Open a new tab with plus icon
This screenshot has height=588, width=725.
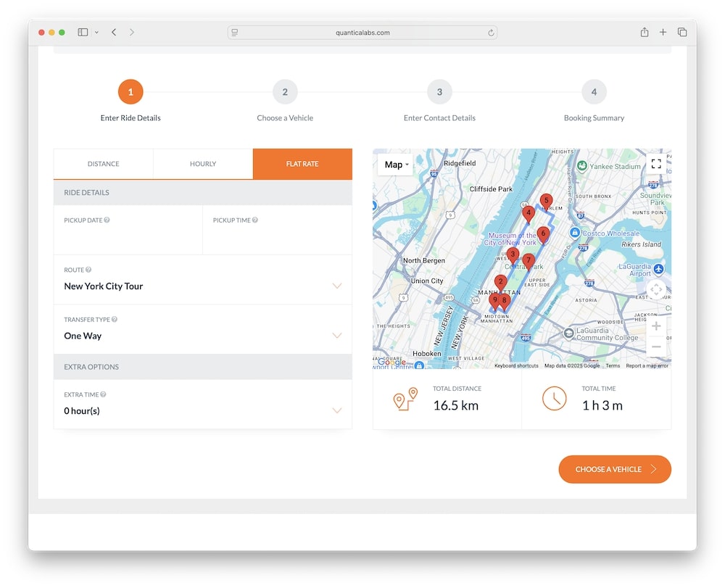tap(663, 32)
